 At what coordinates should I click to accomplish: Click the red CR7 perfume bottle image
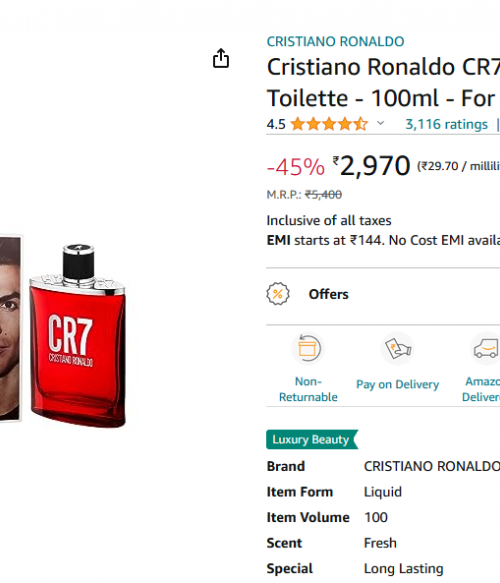click(x=78, y=336)
